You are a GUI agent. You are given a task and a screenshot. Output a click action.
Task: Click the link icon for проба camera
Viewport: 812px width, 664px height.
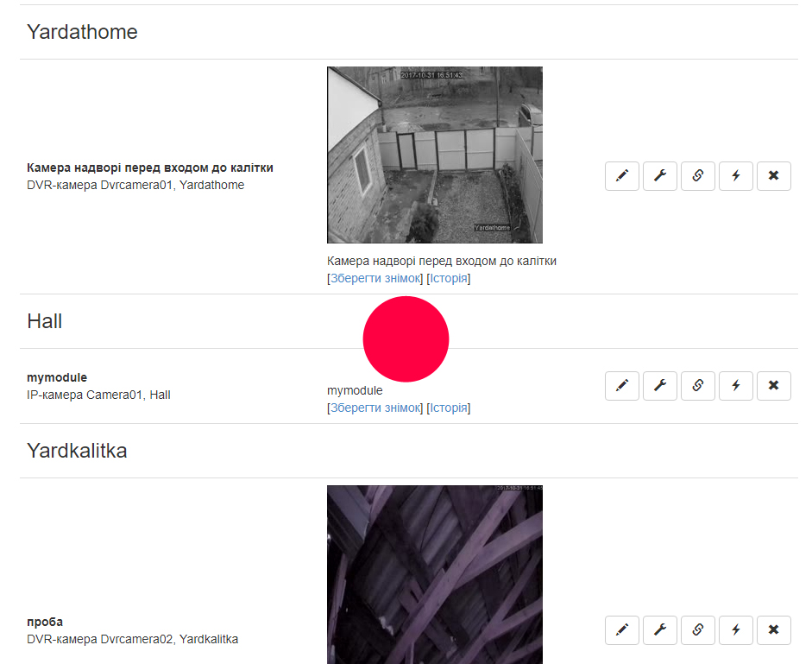[697, 629]
